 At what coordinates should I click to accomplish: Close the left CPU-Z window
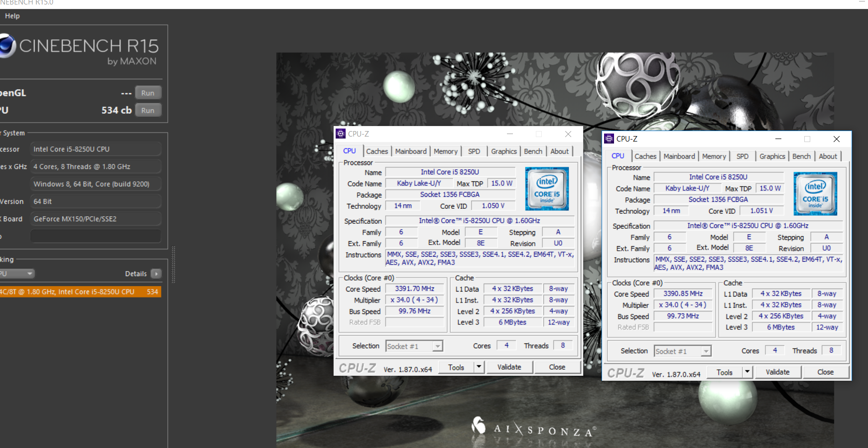click(568, 134)
